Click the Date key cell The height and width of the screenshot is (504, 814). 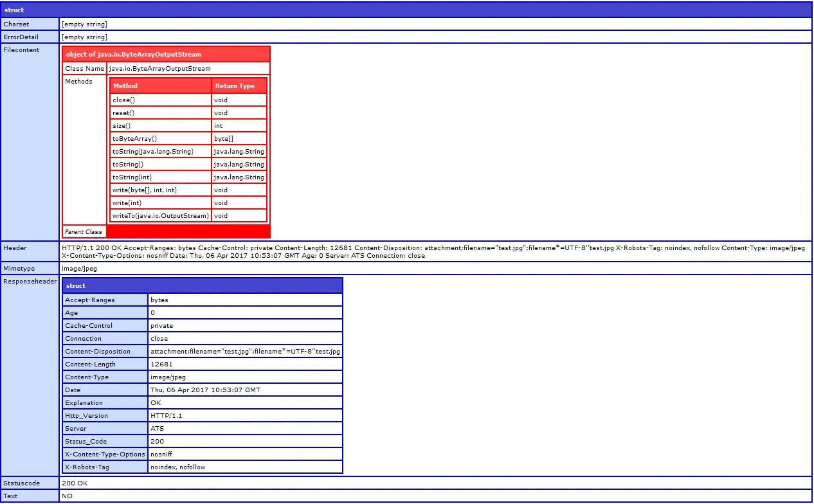coord(105,390)
